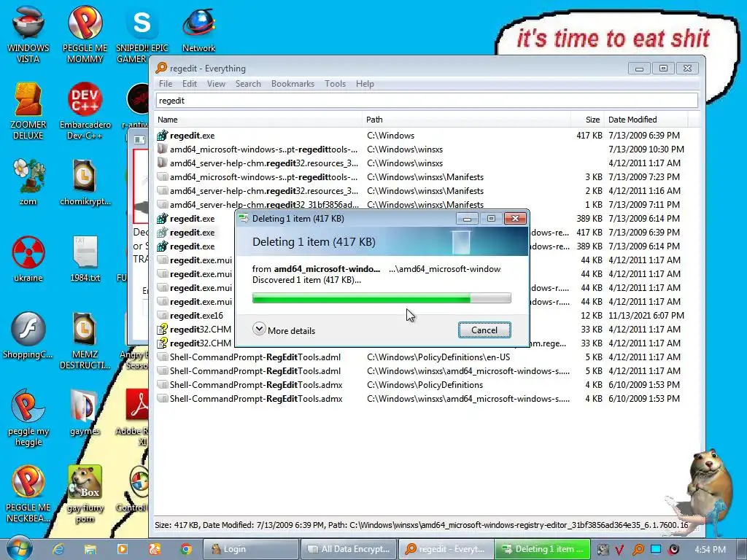Click the regedit search input field

[x=427, y=101]
